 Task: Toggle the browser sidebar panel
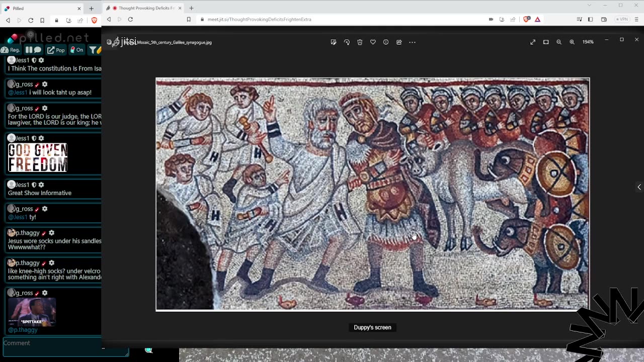(x=591, y=20)
